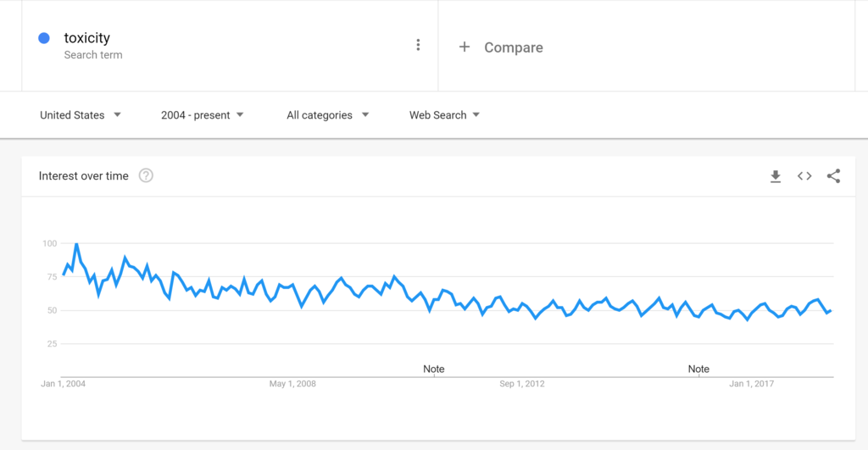Open the All categories dropdown
The width and height of the screenshot is (868, 450).
tap(328, 115)
